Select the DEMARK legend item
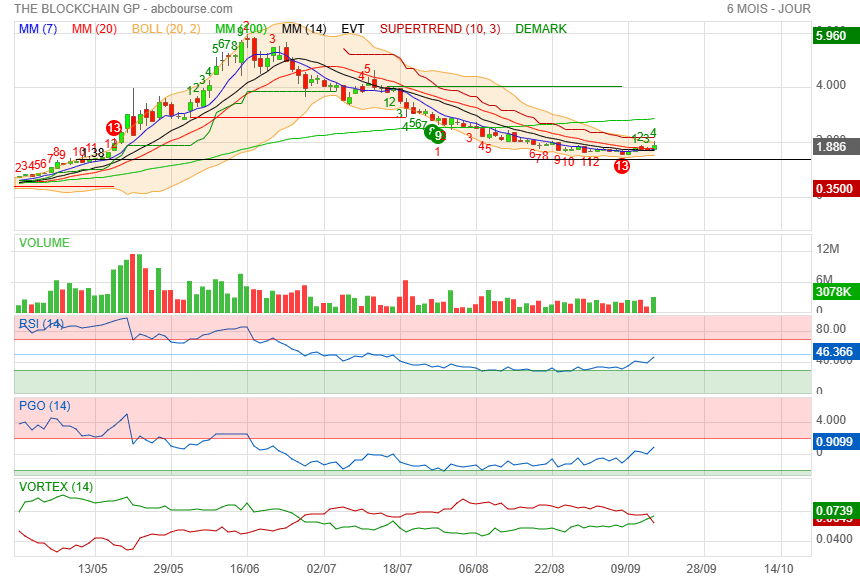The image size is (860, 579). coord(541,29)
